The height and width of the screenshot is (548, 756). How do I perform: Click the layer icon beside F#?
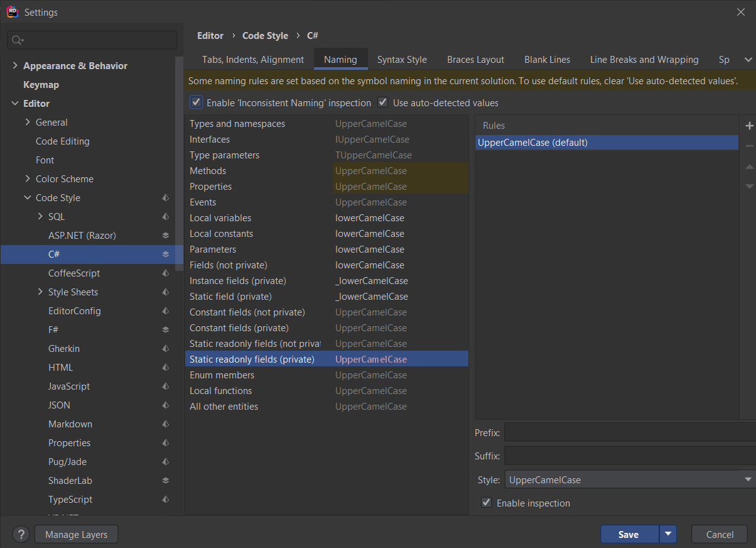166,329
